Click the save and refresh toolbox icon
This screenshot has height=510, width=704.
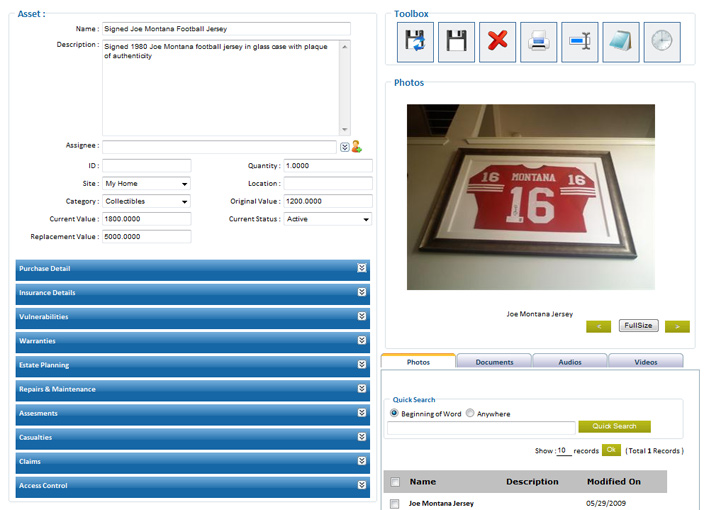click(x=415, y=42)
